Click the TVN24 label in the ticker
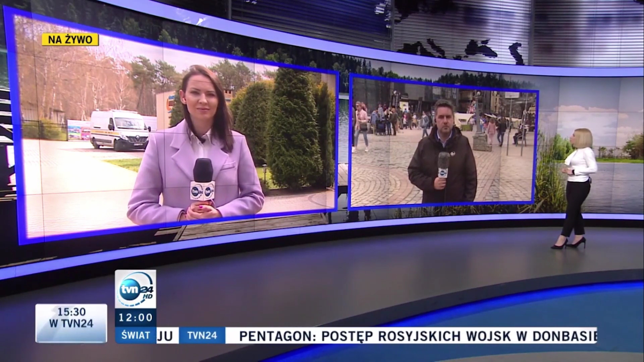The width and height of the screenshot is (644, 362). click(202, 335)
